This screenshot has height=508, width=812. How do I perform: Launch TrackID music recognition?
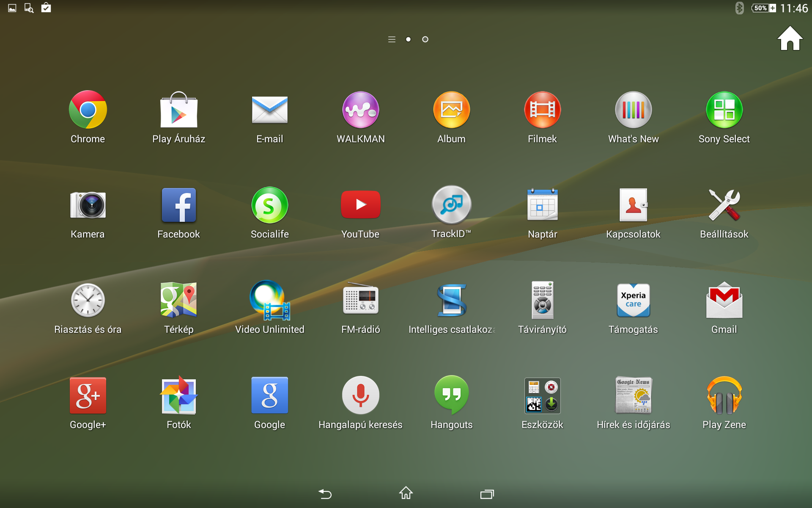click(452, 205)
